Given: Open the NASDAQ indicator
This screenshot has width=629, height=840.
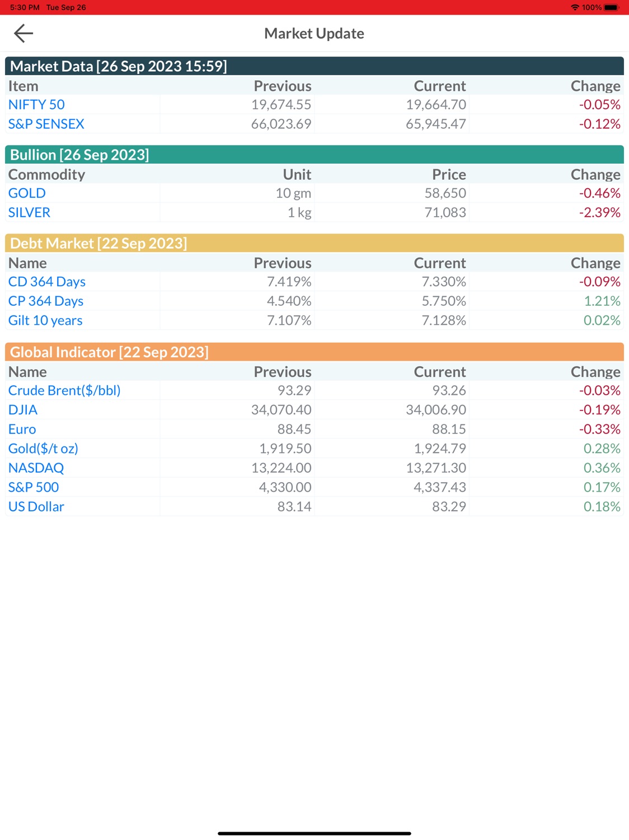Looking at the screenshot, I should click(36, 468).
